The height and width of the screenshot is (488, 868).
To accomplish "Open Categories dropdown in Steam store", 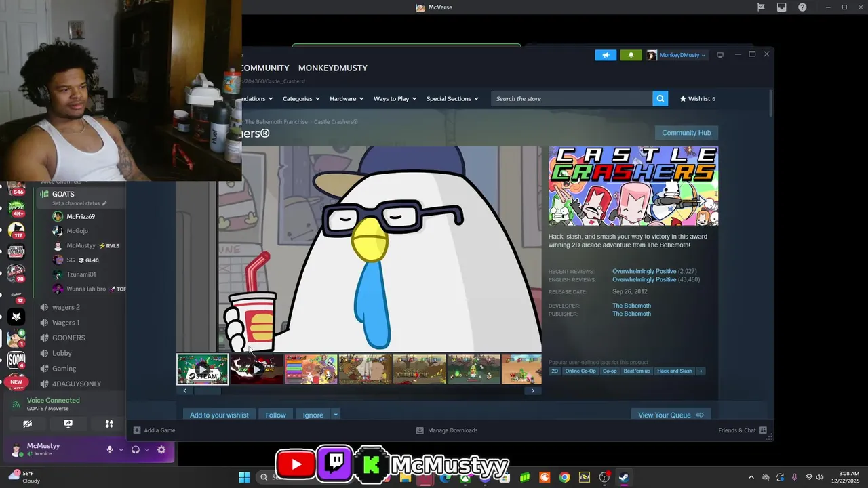I will click(301, 98).
